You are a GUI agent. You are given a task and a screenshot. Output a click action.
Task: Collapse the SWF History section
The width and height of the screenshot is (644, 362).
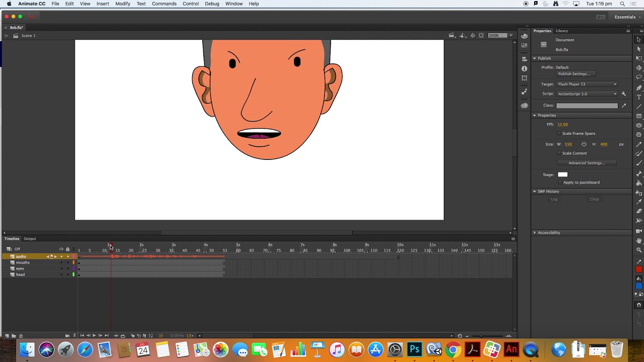click(534, 192)
